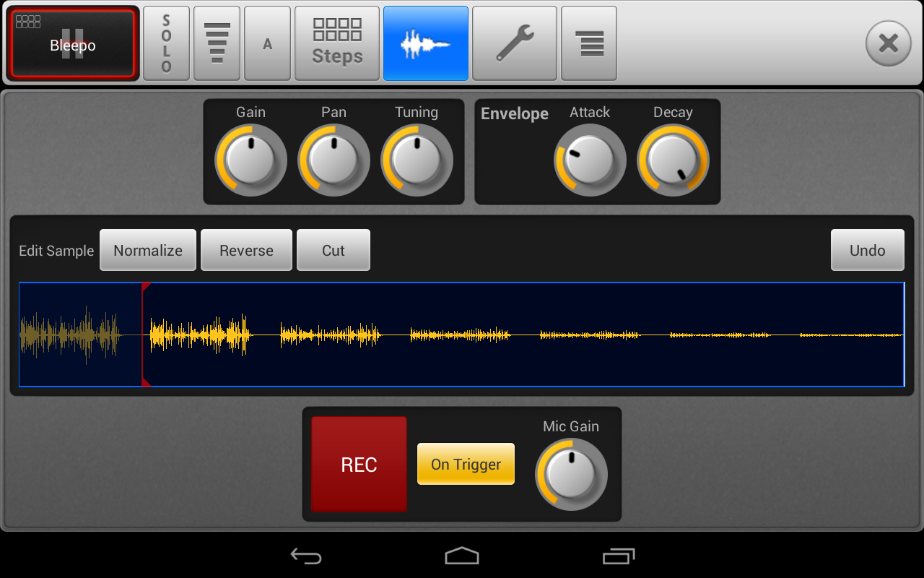Pause playback on the Bleepo pad

(72, 43)
